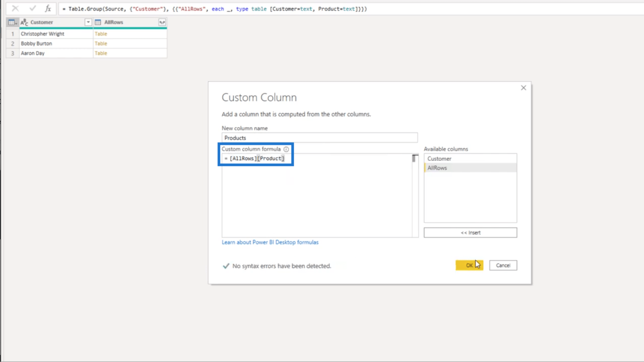644x362 pixels.
Task: Click the formula bar cancel X icon
Action: pyautogui.click(x=15, y=8)
